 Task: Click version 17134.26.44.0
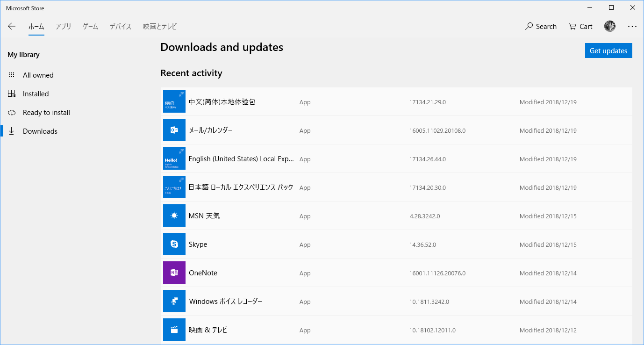pos(428,159)
